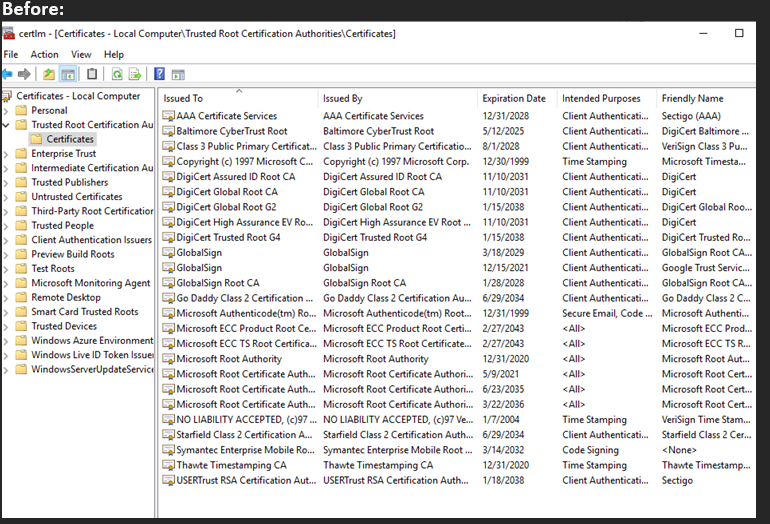This screenshot has height=524, width=770.
Task: Click the Export List toolbar icon
Action: (135, 74)
